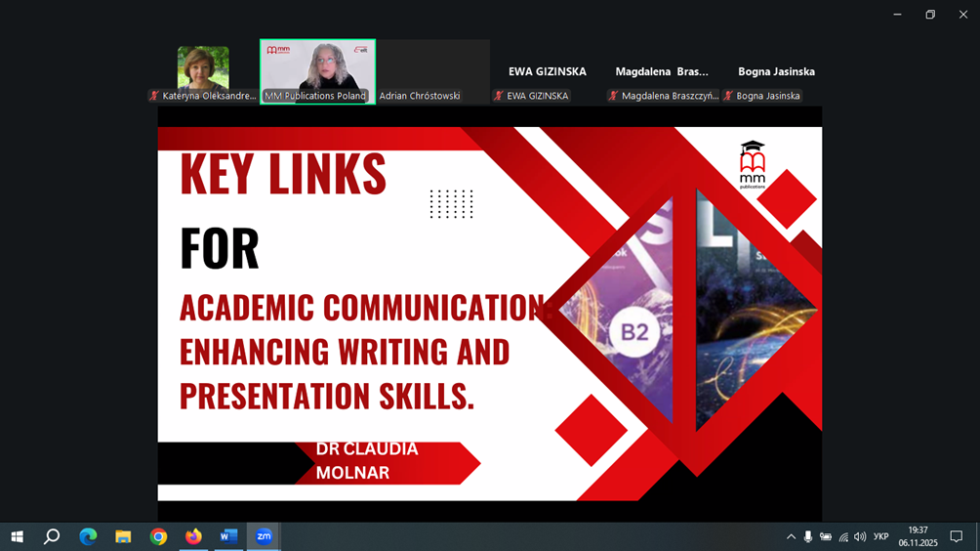Select EWA GIZINSKA participant tile
Image resolution: width=980 pixels, height=551 pixels.
tap(547, 71)
